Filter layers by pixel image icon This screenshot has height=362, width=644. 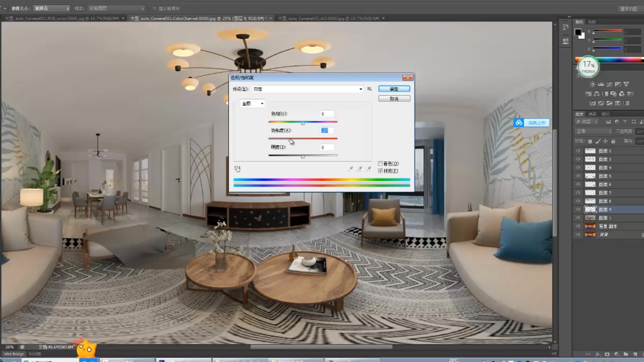coord(608,122)
